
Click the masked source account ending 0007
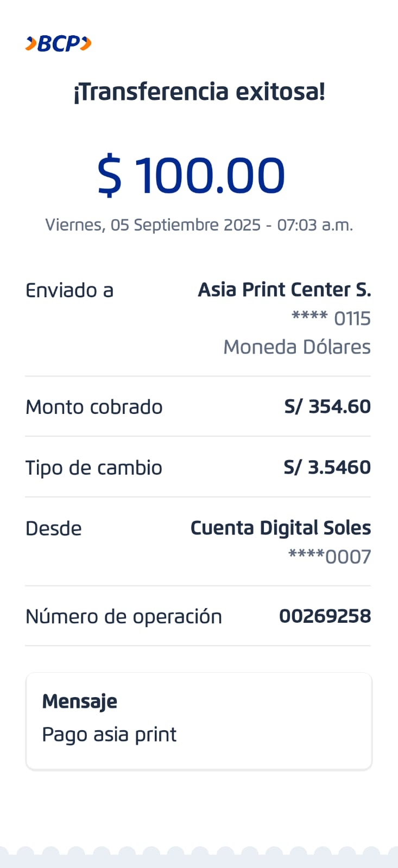pyautogui.click(x=329, y=557)
